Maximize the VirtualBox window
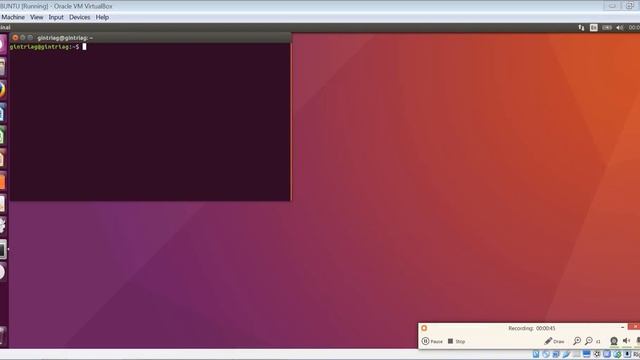 click(x=629, y=6)
